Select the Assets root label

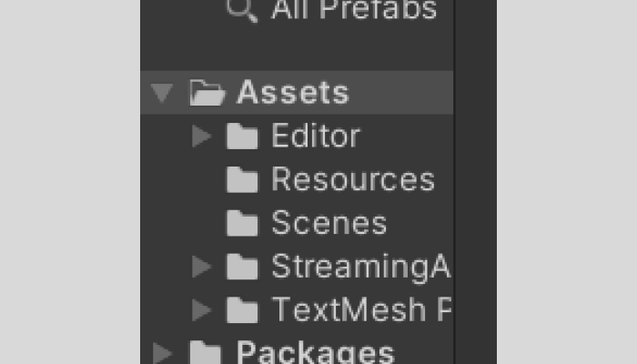(x=292, y=93)
